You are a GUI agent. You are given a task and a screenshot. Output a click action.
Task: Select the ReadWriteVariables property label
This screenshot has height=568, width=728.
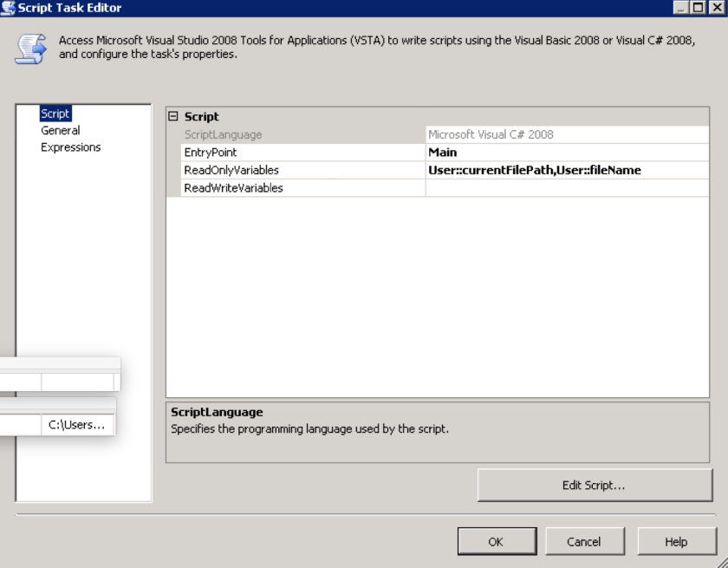click(x=233, y=188)
